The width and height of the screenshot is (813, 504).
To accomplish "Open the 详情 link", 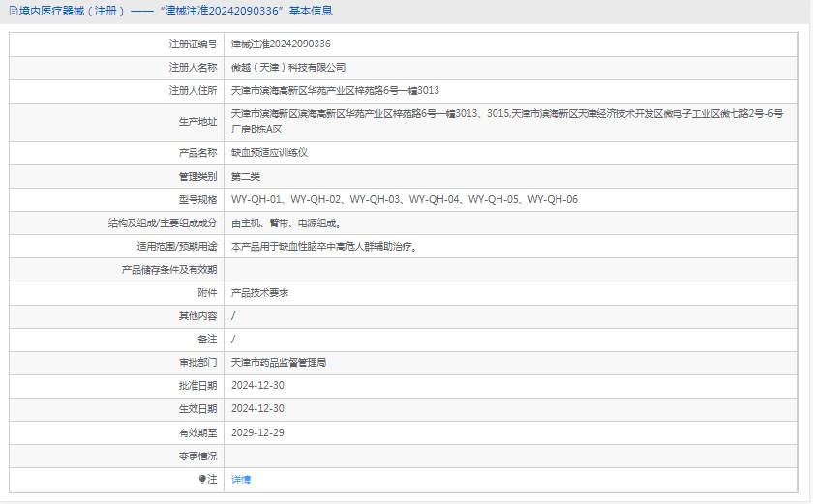I will 241,479.
